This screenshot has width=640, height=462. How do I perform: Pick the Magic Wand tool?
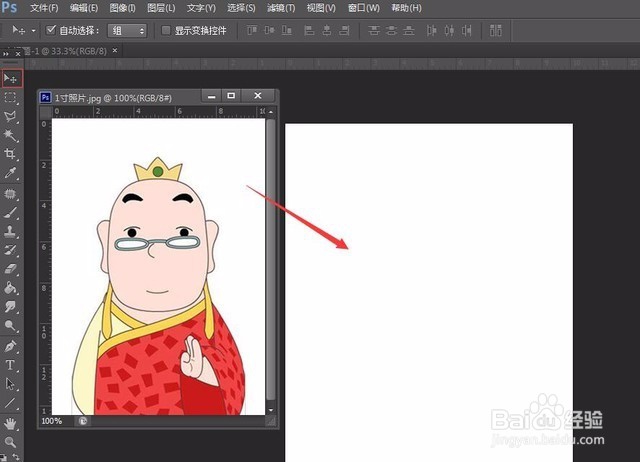click(x=10, y=135)
